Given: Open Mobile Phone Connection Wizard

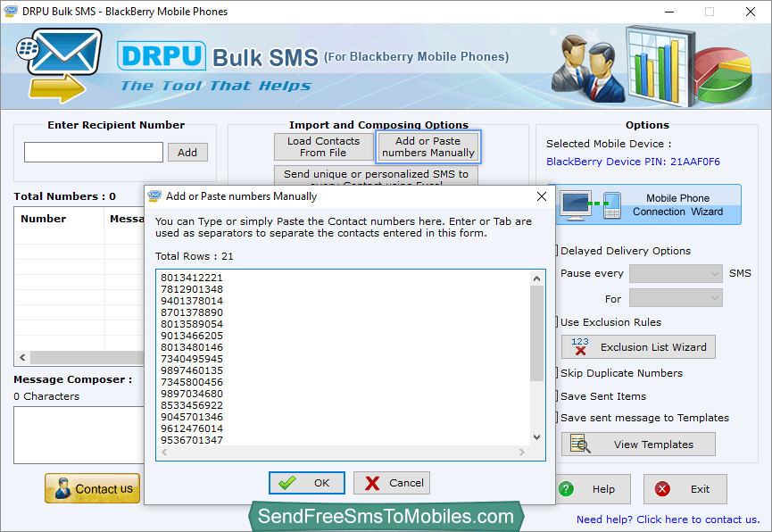Looking at the screenshot, I should pyautogui.click(x=649, y=205).
